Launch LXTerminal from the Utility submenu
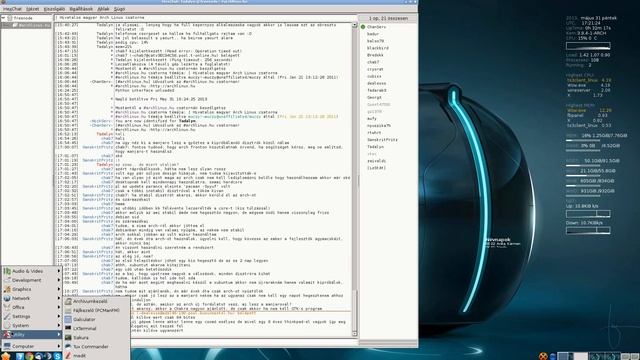 tap(97, 328)
